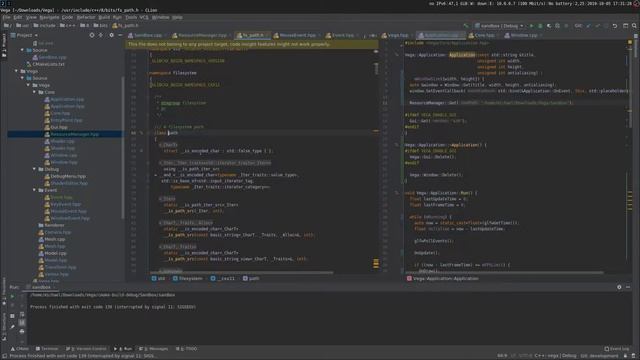The height and width of the screenshot is (360, 640).
Task: Open the Navigate menu
Action: [x=49, y=18]
